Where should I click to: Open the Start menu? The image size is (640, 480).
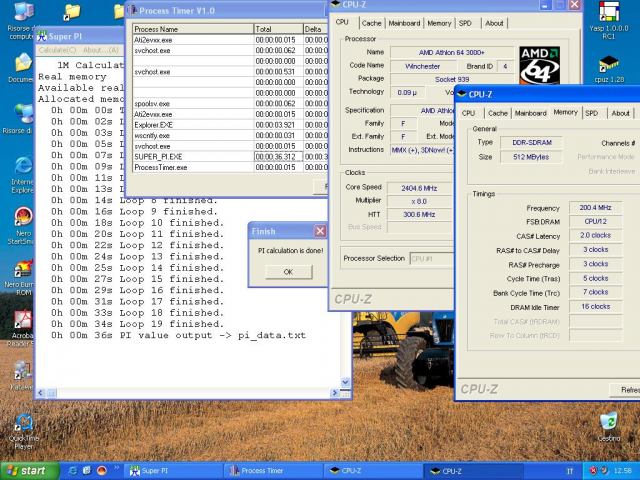click(x=29, y=471)
